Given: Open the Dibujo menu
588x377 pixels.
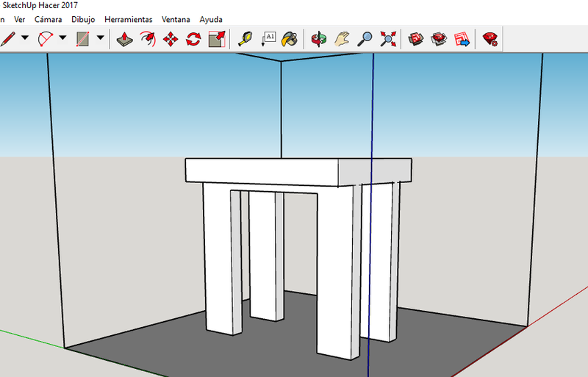Looking at the screenshot, I should coord(83,20).
